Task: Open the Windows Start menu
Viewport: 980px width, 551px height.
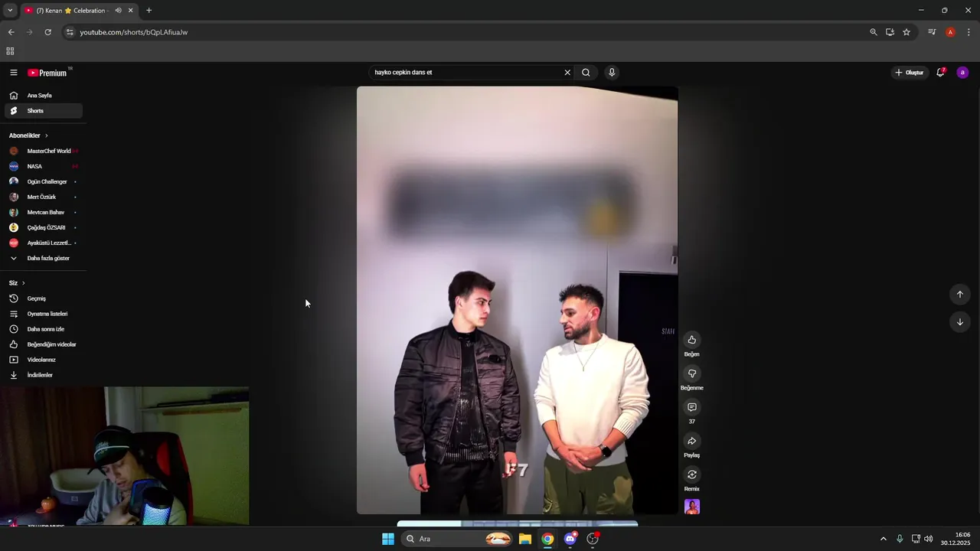Action: pyautogui.click(x=388, y=539)
